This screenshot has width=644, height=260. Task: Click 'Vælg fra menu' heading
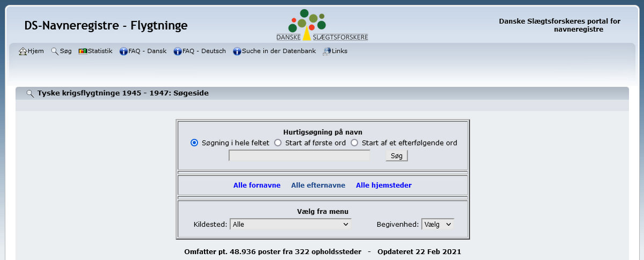point(323,212)
